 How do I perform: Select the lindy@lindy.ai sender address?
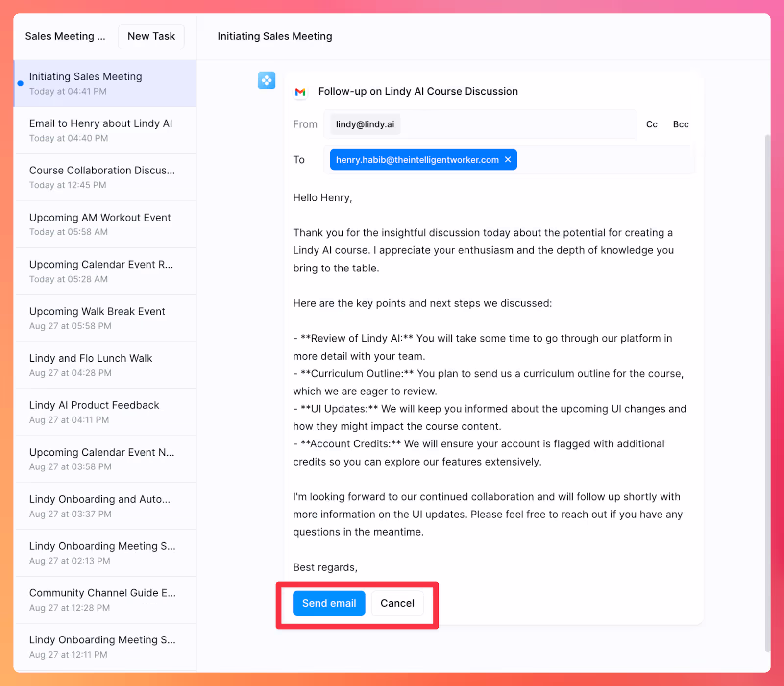click(x=365, y=124)
